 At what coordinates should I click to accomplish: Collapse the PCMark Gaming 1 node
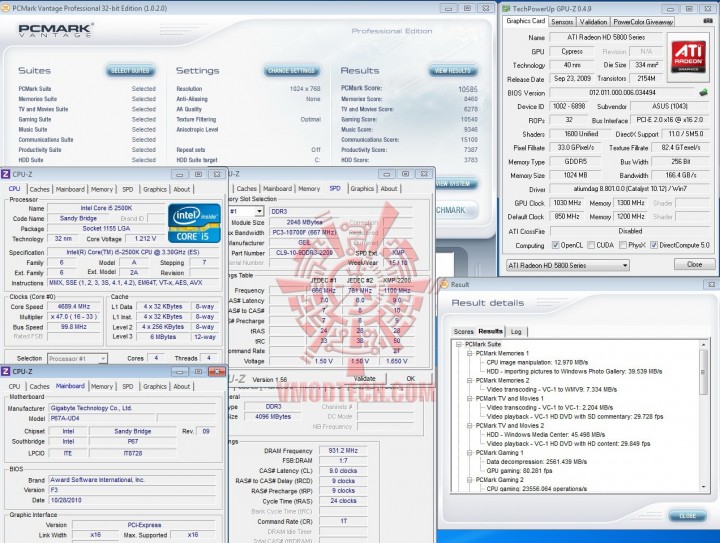pyautogui.click(x=469, y=453)
